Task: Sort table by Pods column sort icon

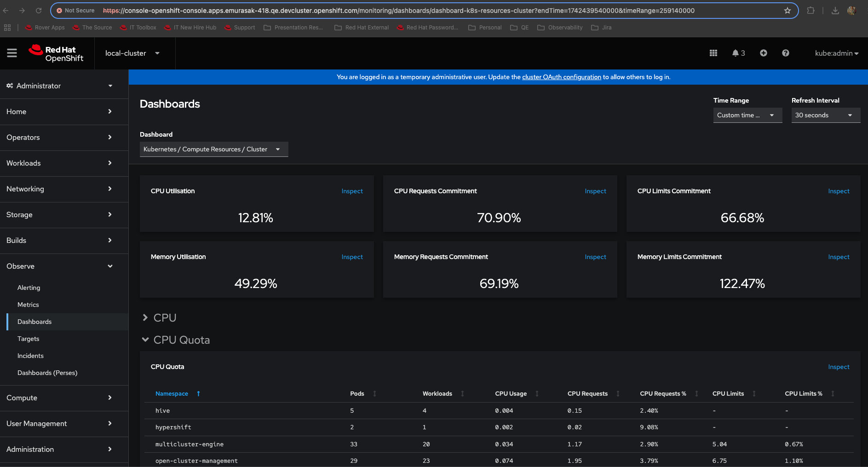Action: click(374, 394)
